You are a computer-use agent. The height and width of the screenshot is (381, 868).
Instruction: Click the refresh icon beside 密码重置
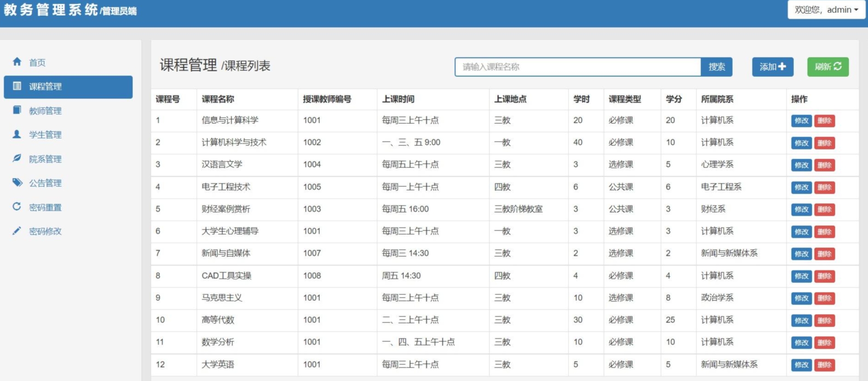click(x=17, y=207)
